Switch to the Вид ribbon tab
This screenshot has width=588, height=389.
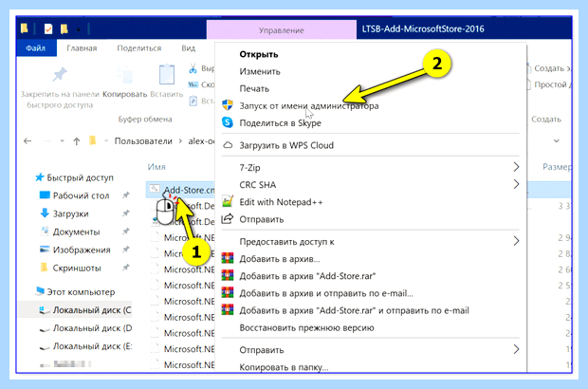tap(188, 48)
